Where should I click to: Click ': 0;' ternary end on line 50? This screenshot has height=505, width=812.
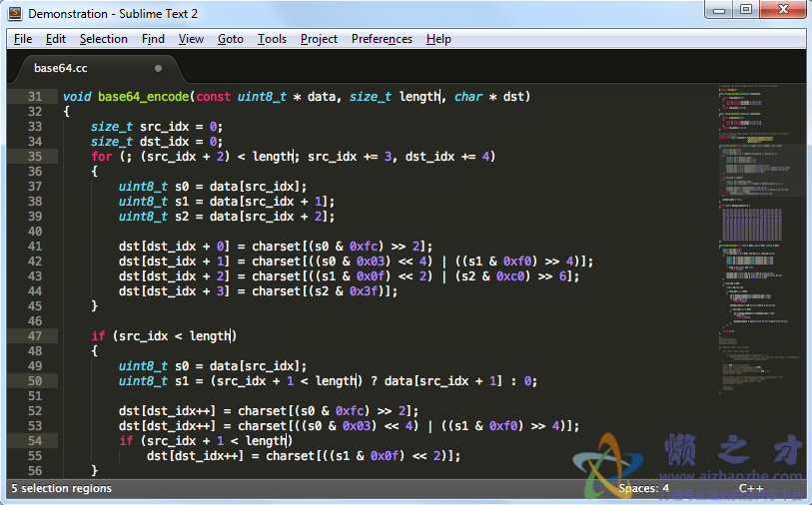point(524,381)
